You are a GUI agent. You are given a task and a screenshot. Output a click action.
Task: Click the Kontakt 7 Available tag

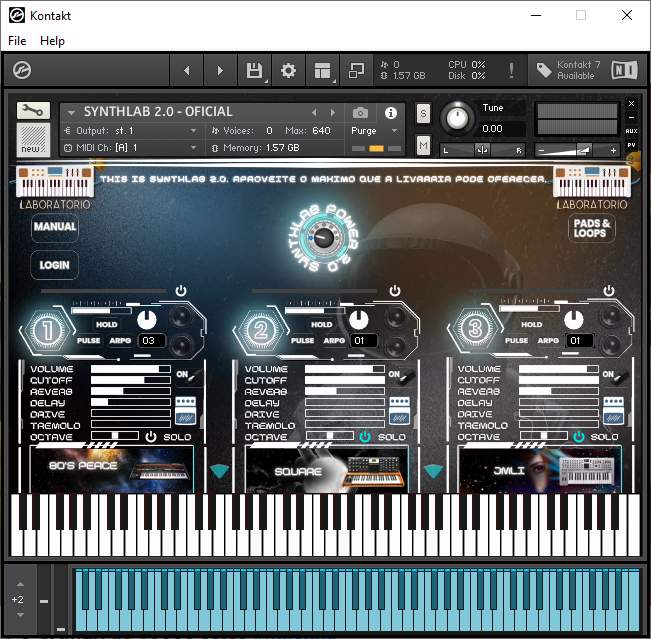point(568,70)
